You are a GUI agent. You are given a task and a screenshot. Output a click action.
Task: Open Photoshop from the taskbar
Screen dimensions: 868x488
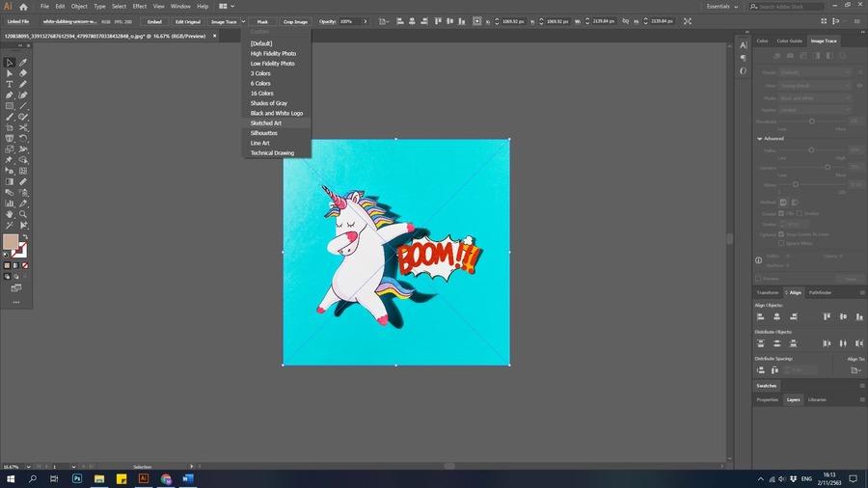pos(77,478)
